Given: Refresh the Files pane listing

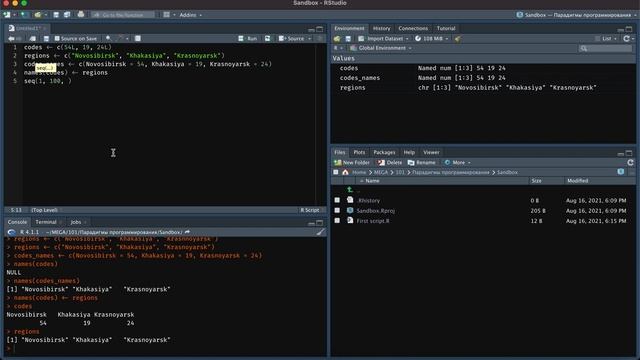Looking at the screenshot, I should pyautogui.click(x=630, y=162).
